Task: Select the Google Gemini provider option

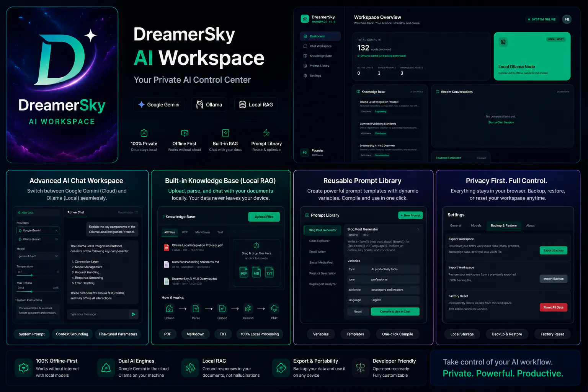Action: (38, 230)
